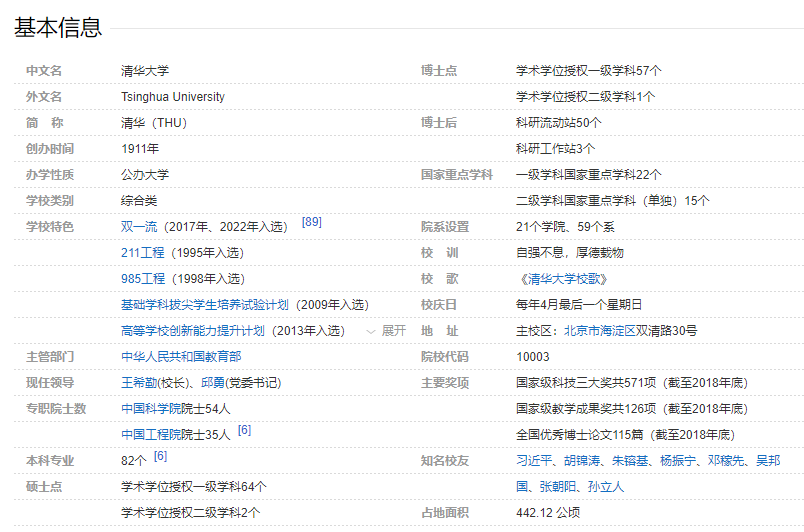Open 基础学科拔尖学生培养试验计划 link

(x=205, y=305)
